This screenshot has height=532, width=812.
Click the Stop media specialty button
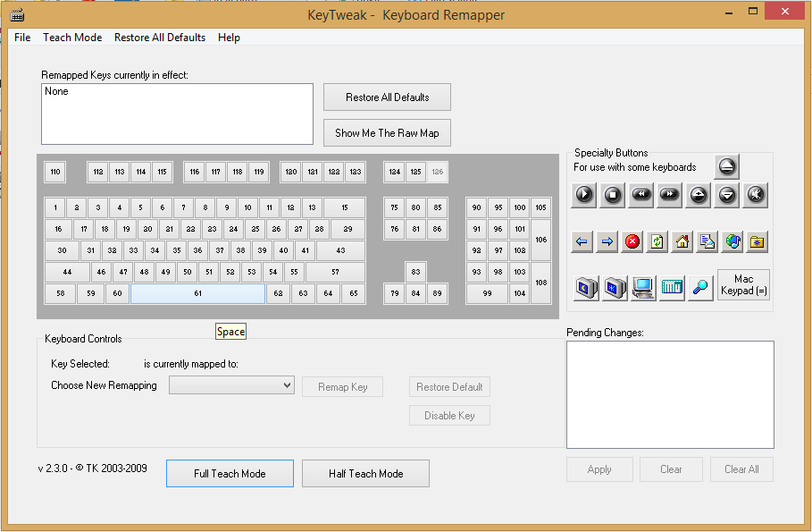coord(613,195)
